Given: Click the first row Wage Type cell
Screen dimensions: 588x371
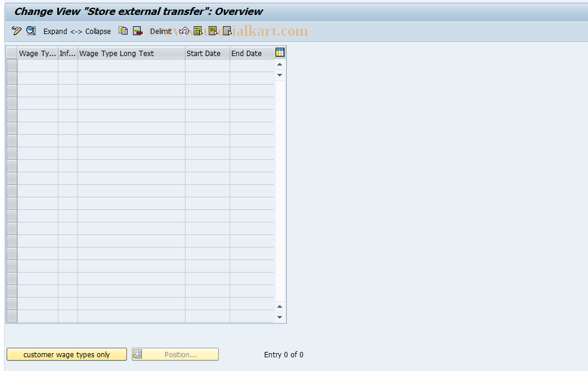Looking at the screenshot, I should (x=38, y=66).
